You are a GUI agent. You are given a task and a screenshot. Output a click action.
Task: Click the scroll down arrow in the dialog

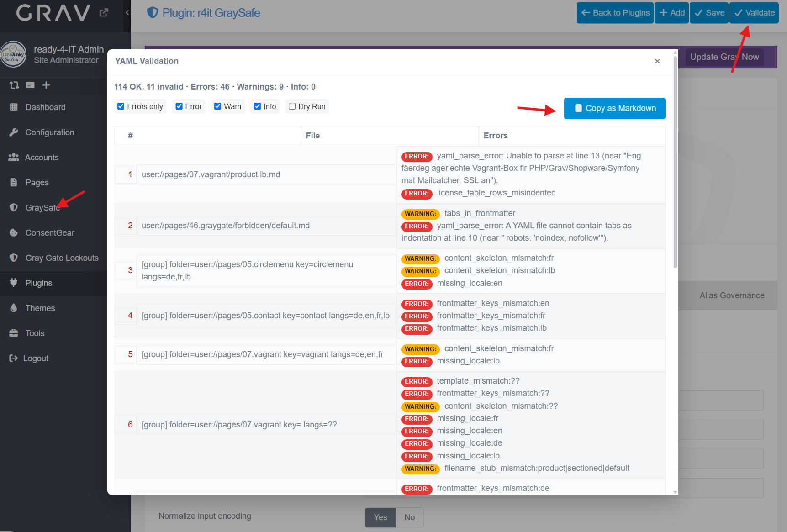(x=675, y=492)
